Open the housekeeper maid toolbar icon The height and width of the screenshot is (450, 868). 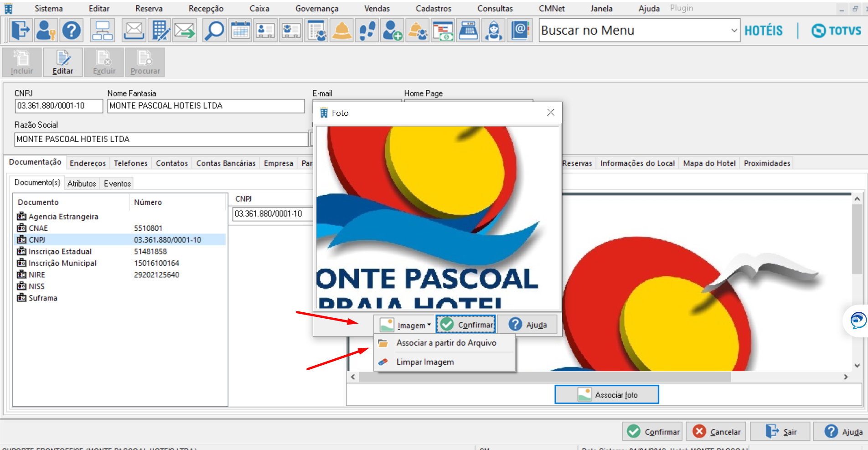pyautogui.click(x=494, y=31)
